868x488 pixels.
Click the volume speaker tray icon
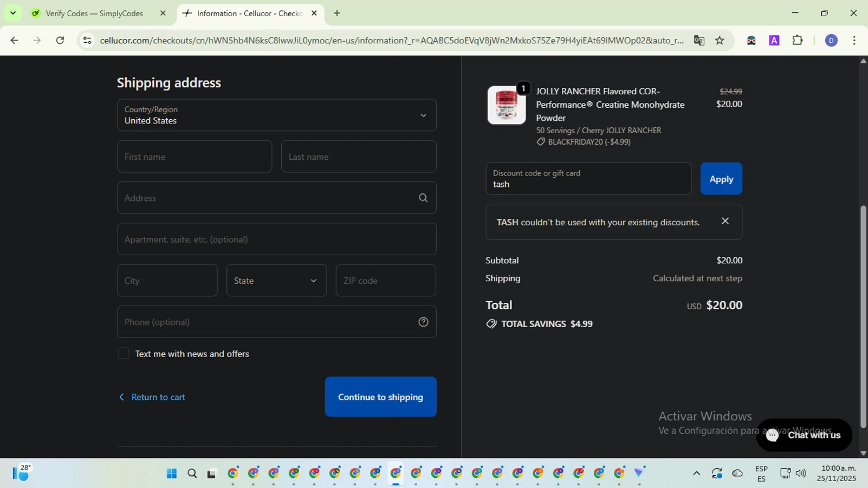point(801,474)
